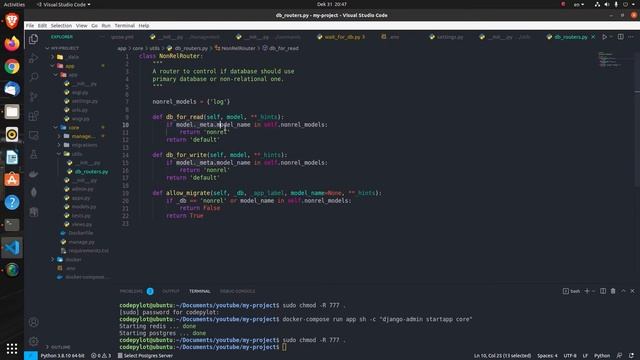Change Python language mode
Screen dimensions: 640x360
pos(602,356)
